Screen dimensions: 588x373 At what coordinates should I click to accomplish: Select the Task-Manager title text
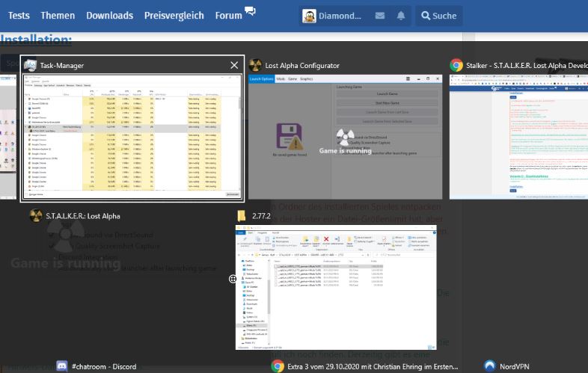point(62,66)
